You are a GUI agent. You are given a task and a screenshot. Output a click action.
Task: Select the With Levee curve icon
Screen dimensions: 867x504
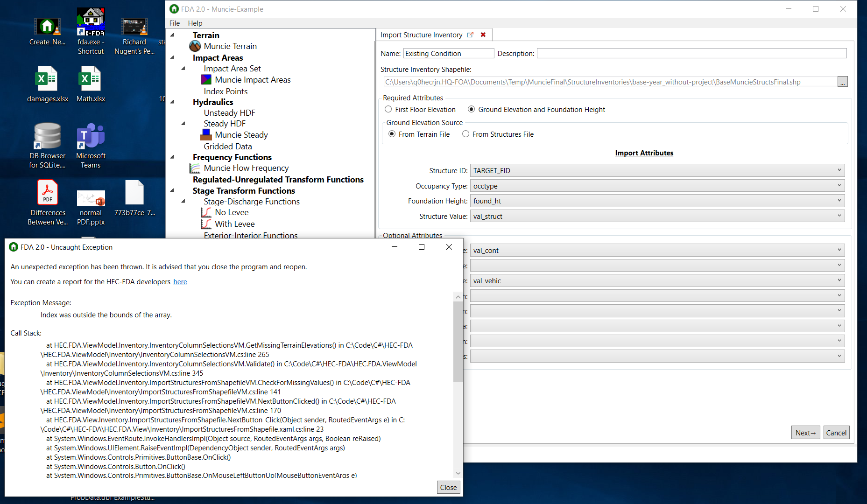click(x=207, y=224)
